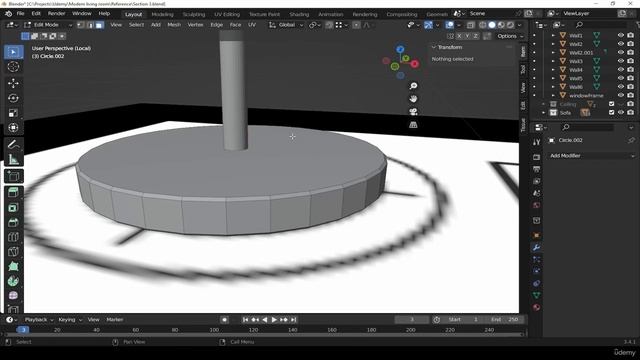Select the Scale tool
This screenshot has width=640, height=360.
(x=13, y=113)
